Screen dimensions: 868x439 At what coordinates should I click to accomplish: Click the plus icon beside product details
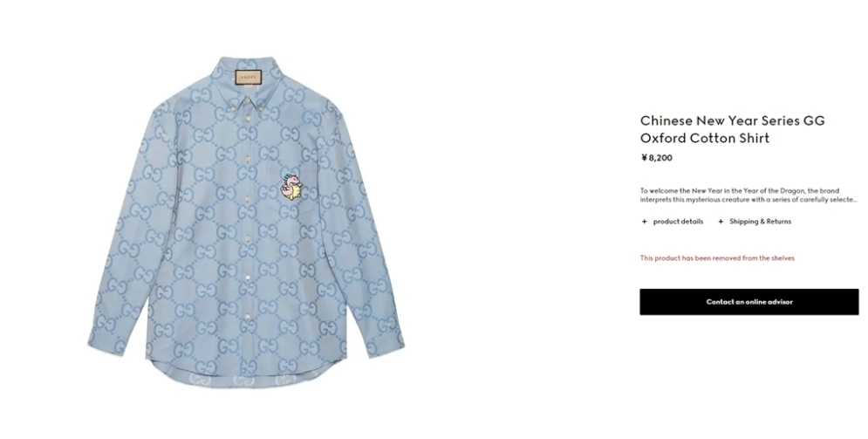point(644,222)
